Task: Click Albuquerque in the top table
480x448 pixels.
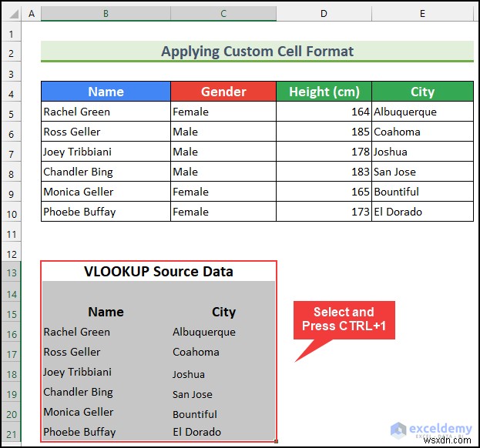Action: pos(422,112)
